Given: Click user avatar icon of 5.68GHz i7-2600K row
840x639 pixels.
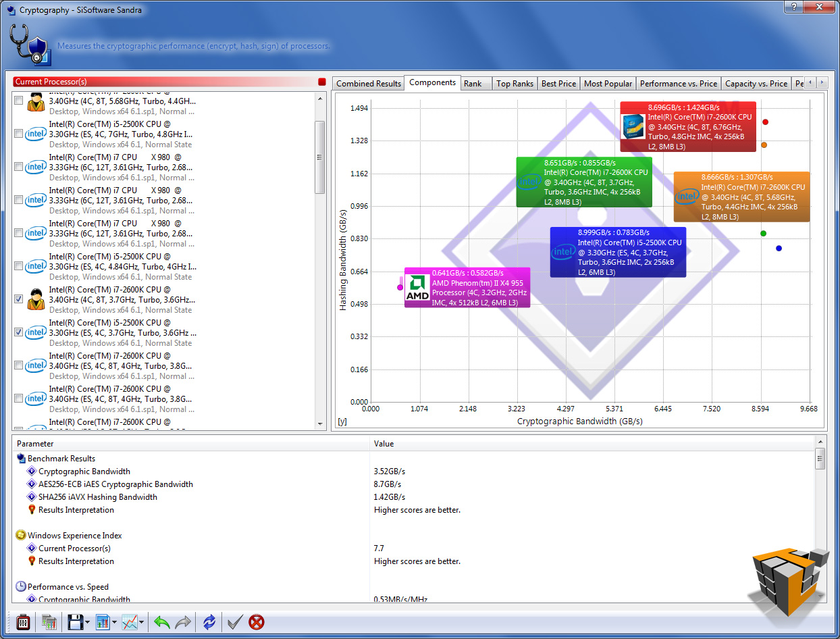Looking at the screenshot, I should 36,102.
